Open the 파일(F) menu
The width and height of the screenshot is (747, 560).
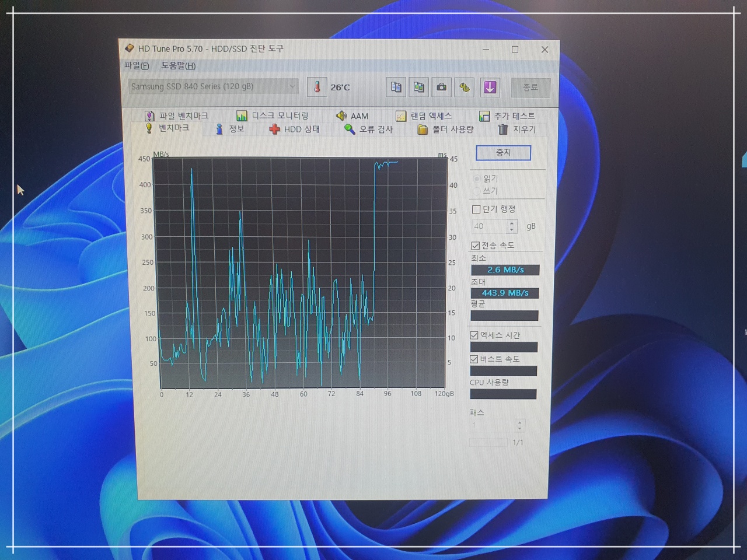(137, 65)
